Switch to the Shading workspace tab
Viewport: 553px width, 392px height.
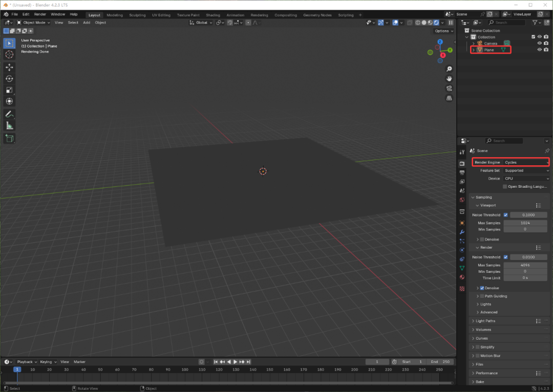click(212, 15)
